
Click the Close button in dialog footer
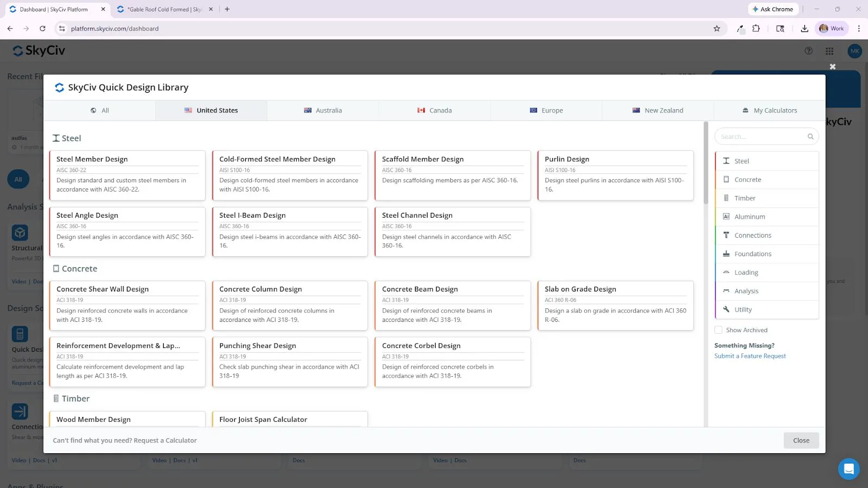pos(801,441)
